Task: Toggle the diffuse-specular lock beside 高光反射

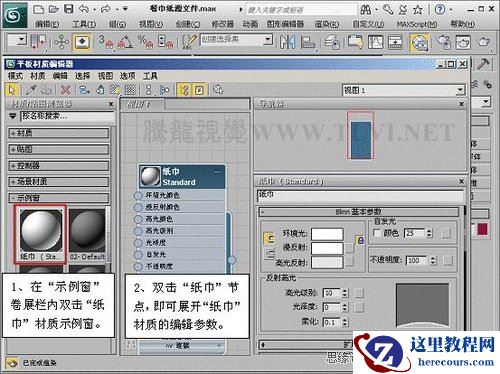Action: pyautogui.click(x=269, y=254)
